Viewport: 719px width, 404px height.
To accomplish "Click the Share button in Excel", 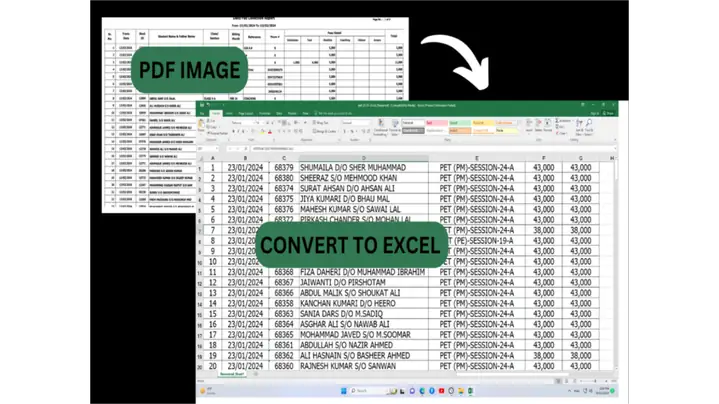I will (608, 113).
